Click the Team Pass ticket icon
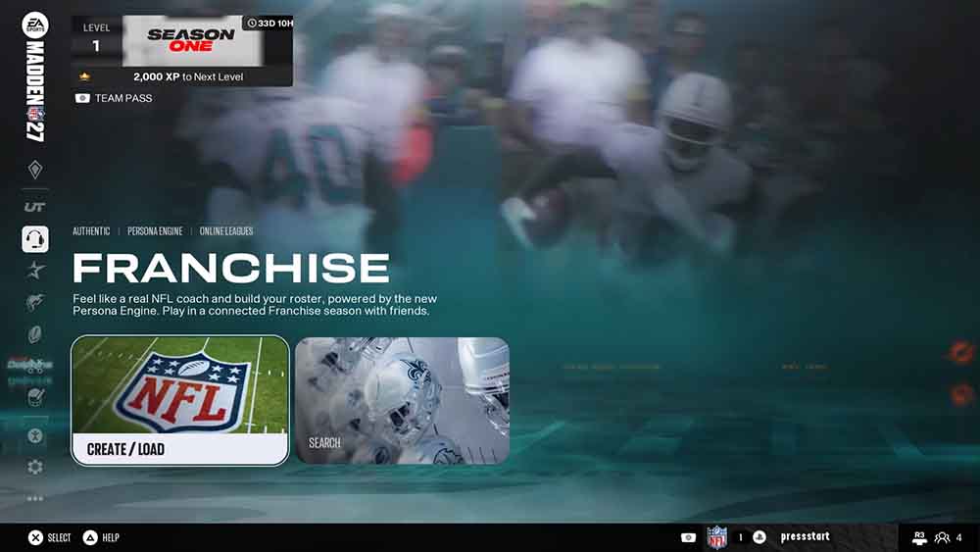980x552 pixels. (x=82, y=98)
